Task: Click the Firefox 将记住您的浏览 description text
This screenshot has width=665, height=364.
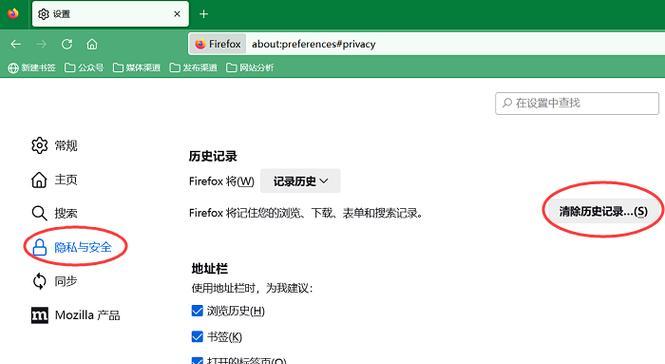Action: [306, 213]
